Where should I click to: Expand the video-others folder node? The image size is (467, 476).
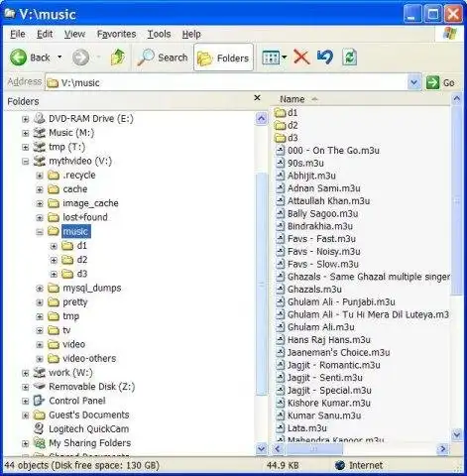coord(40,359)
